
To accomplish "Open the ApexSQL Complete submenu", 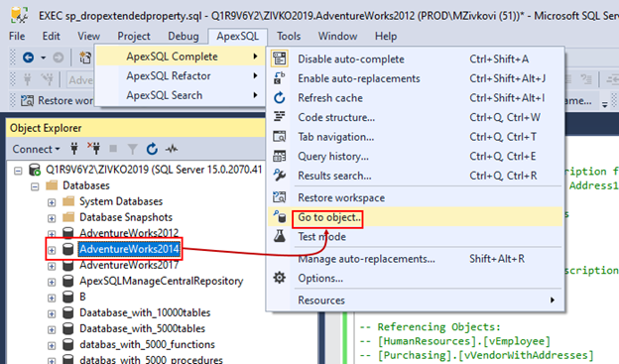I will click(x=180, y=57).
